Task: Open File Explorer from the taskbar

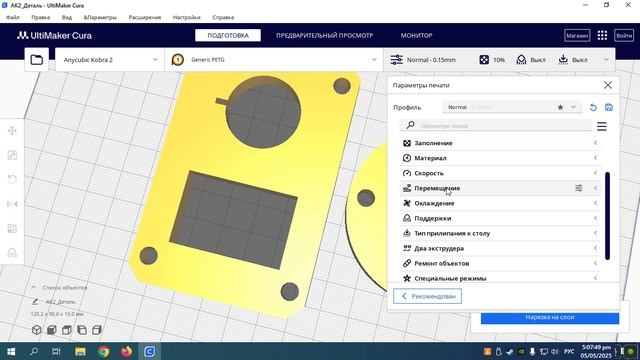Action: tap(80, 351)
